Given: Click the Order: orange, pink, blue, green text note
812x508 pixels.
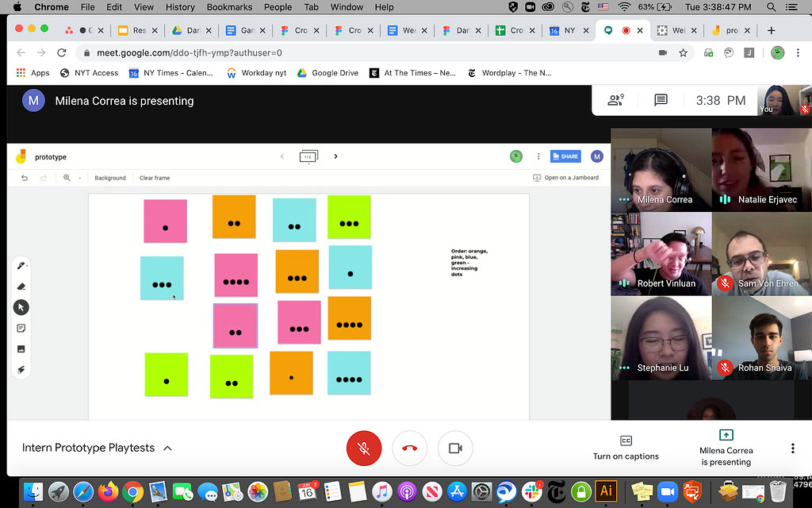Looking at the screenshot, I should (x=469, y=262).
